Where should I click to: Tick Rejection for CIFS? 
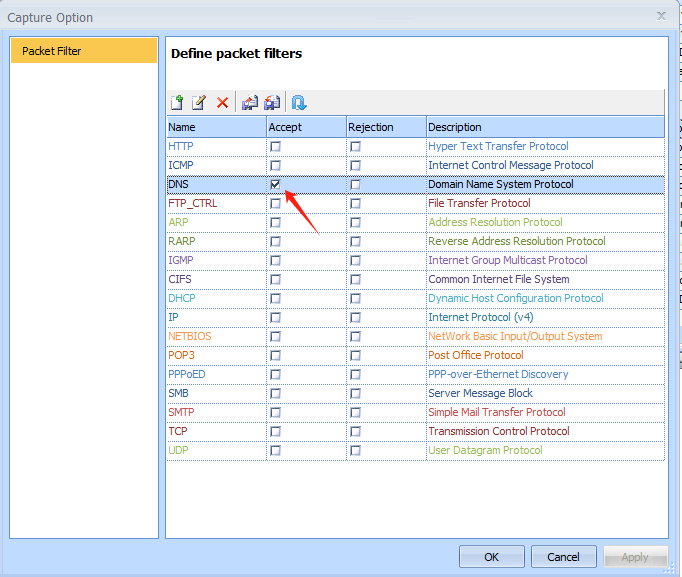tap(355, 280)
